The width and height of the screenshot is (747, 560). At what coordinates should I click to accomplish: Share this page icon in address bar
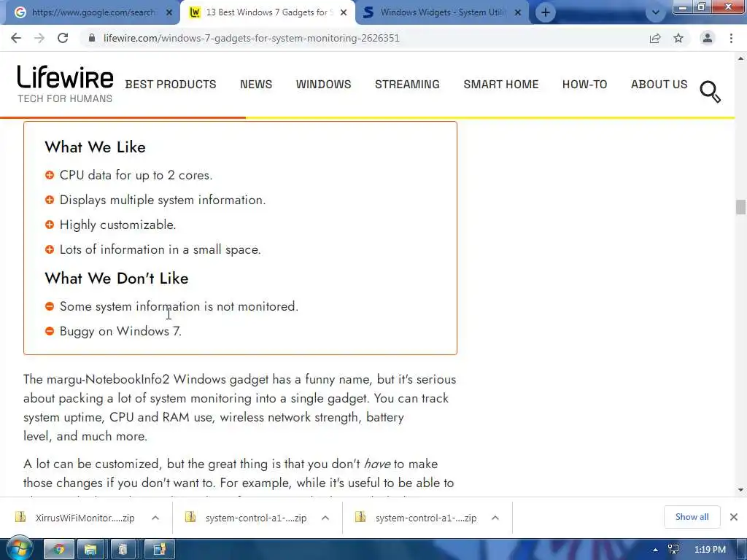pos(655,38)
